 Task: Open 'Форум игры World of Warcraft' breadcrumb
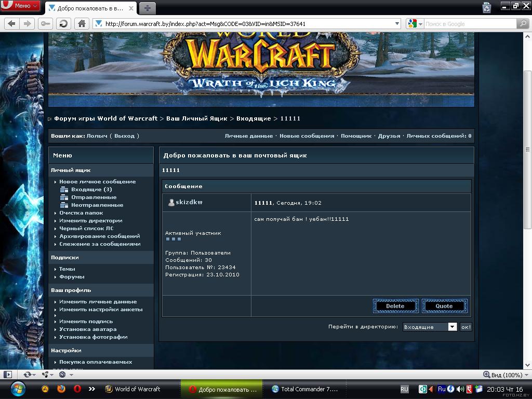click(106, 118)
